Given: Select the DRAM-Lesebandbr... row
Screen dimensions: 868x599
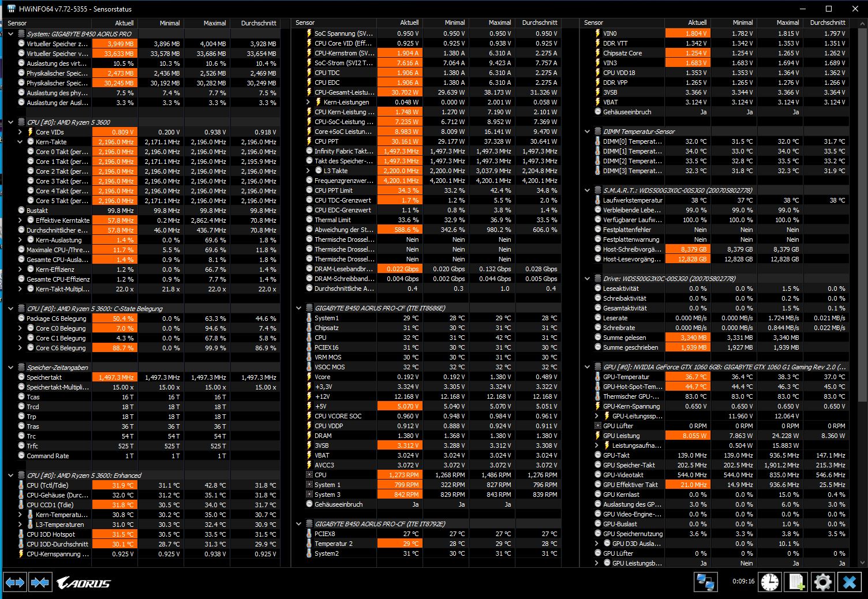Looking at the screenshot, I should tap(427, 269).
